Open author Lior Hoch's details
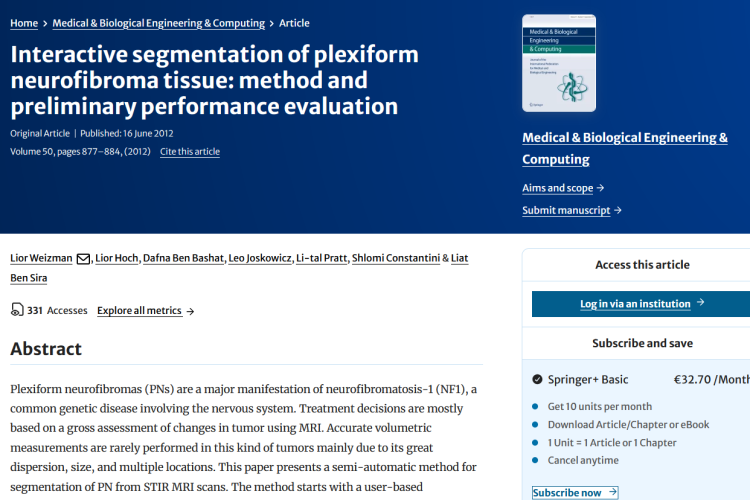The image size is (750, 500). point(116,258)
